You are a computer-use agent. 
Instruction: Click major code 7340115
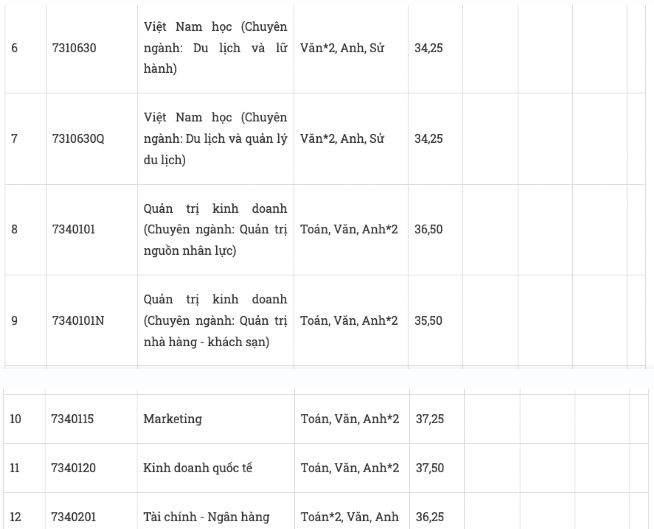(x=72, y=419)
